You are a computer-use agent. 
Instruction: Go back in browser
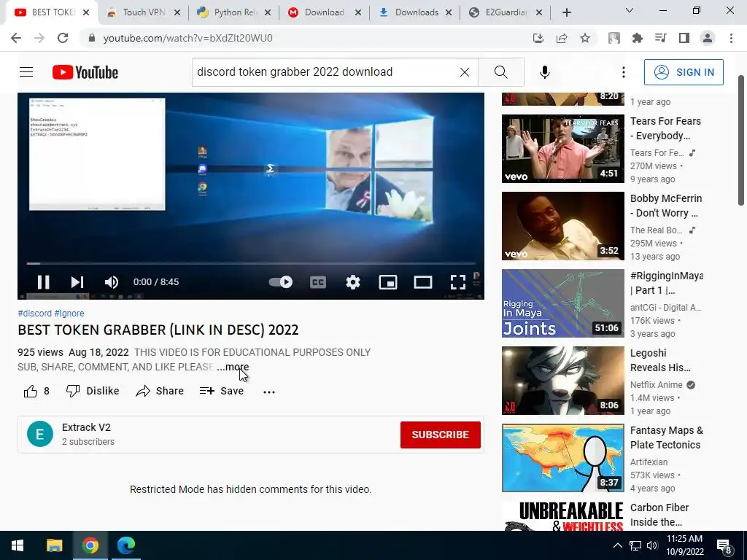point(16,38)
